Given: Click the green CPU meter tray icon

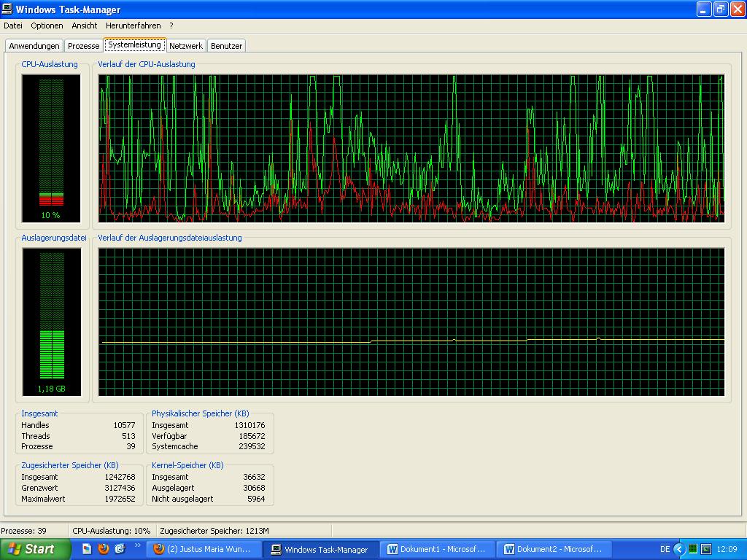Looking at the screenshot, I should [693, 549].
